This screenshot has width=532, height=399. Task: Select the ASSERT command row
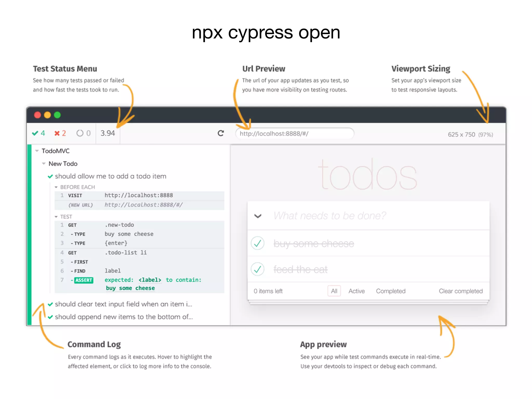[x=139, y=284]
